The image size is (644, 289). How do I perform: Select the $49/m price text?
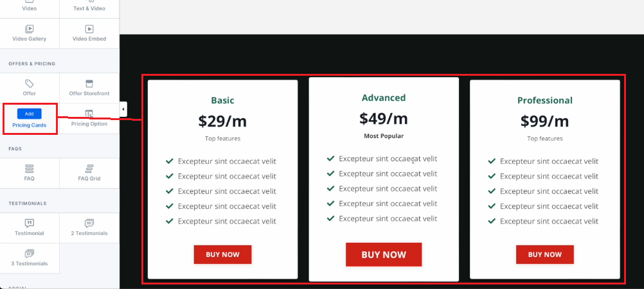point(384,119)
